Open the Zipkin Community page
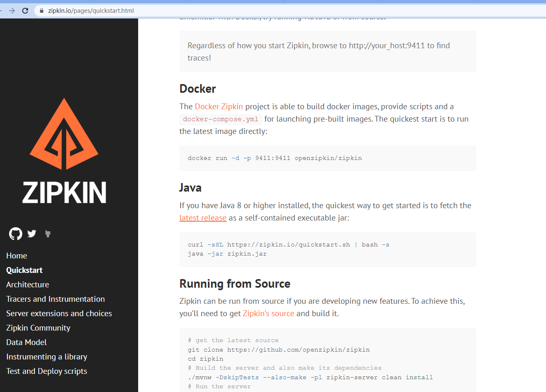This screenshot has width=546, height=392. pos(38,328)
